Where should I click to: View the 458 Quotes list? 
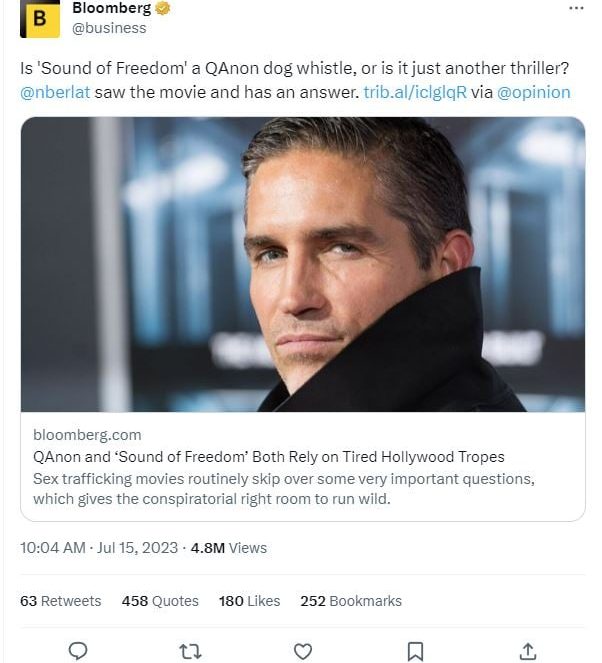click(160, 601)
